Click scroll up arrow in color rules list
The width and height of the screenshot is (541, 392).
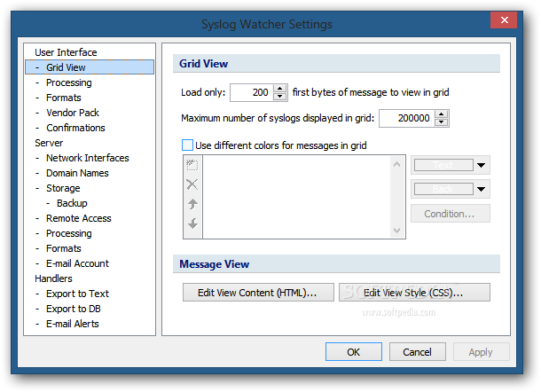[x=396, y=165]
